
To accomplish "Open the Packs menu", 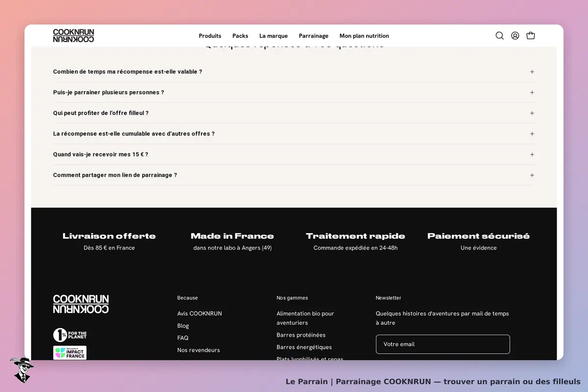I will (x=240, y=36).
